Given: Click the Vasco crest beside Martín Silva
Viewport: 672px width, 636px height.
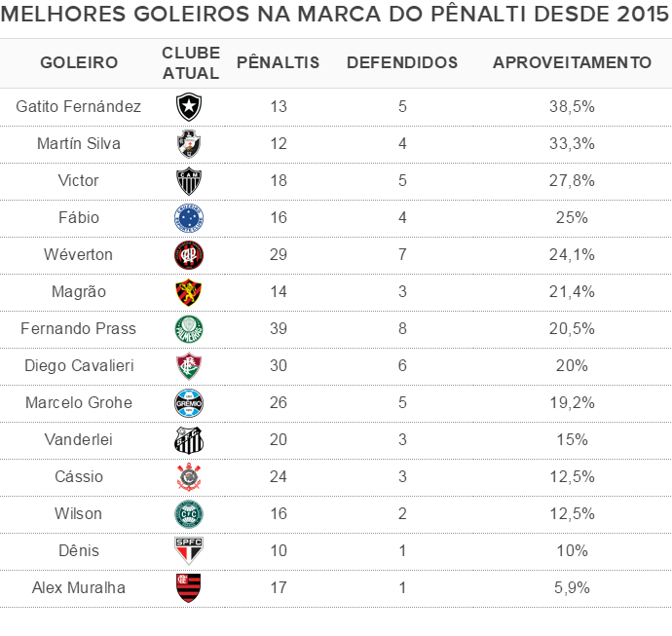Looking at the screenshot, I should [188, 144].
